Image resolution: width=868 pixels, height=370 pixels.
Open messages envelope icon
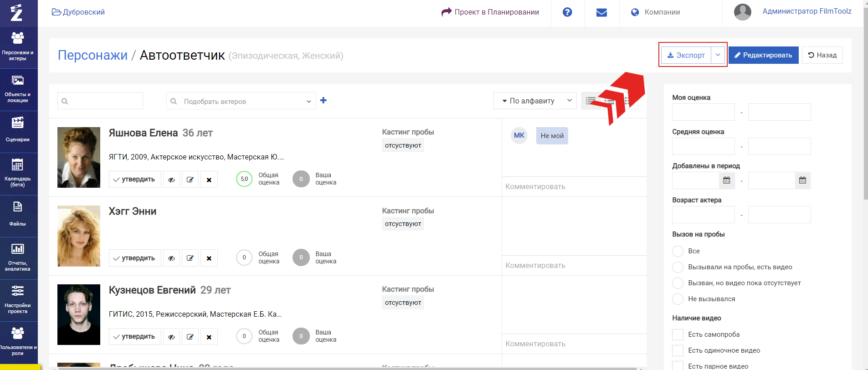(x=601, y=12)
